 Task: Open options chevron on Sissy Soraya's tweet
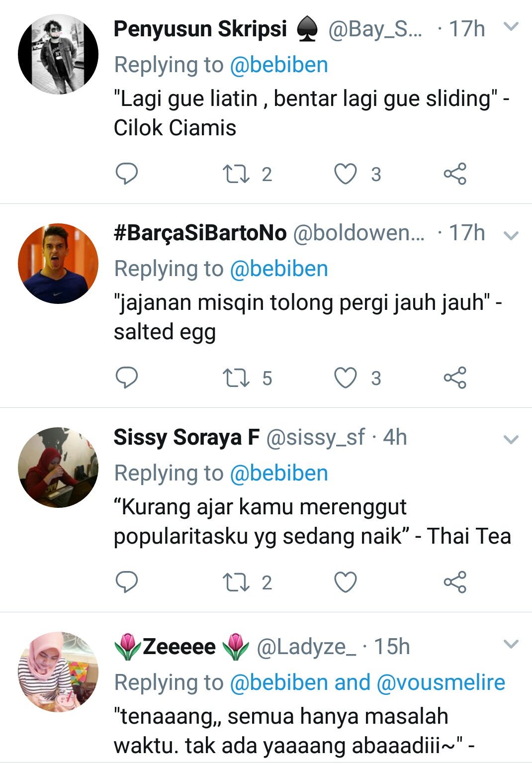tap(511, 439)
